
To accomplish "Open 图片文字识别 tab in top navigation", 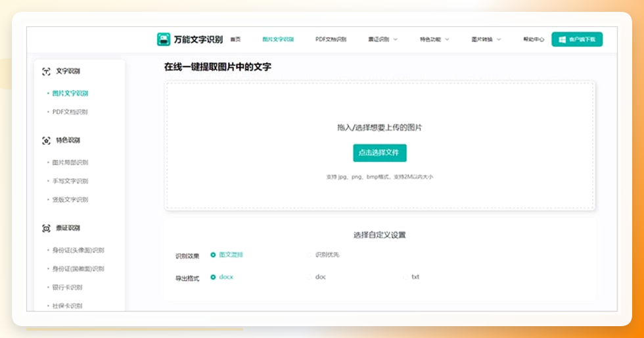I will click(x=278, y=39).
